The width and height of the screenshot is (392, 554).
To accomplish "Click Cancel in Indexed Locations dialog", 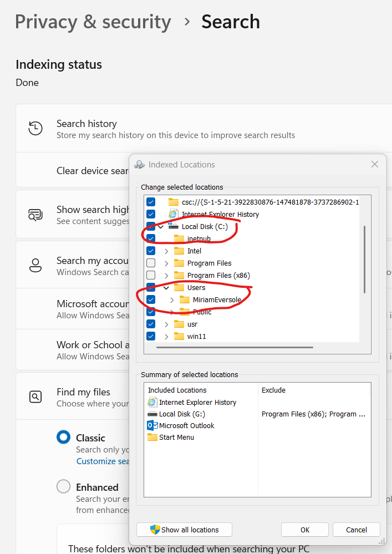I will (x=357, y=530).
